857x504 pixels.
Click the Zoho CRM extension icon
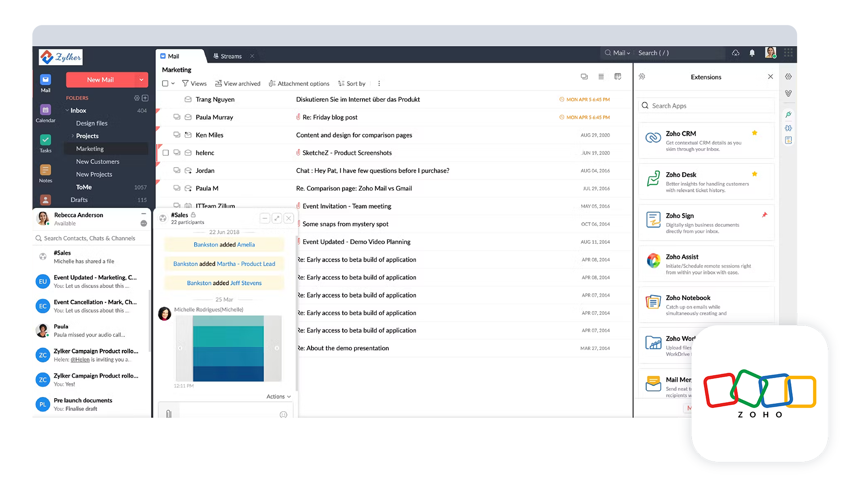point(653,138)
